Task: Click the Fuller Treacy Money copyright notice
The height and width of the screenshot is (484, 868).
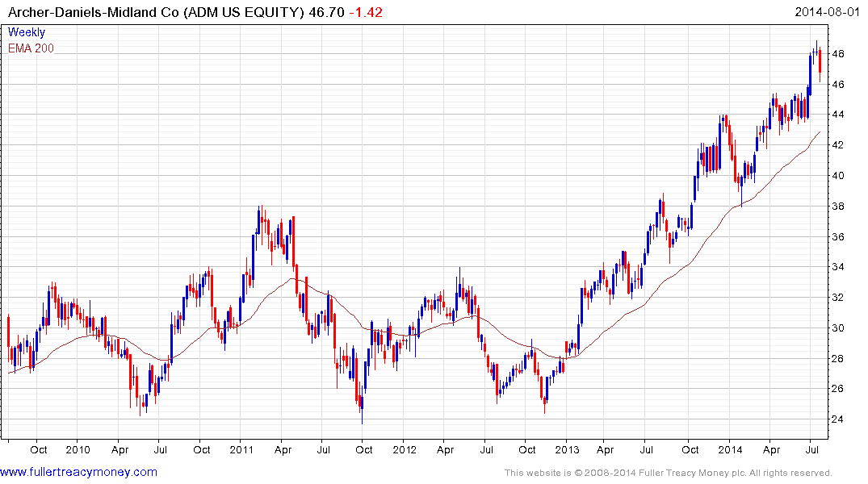Action: pos(669,473)
